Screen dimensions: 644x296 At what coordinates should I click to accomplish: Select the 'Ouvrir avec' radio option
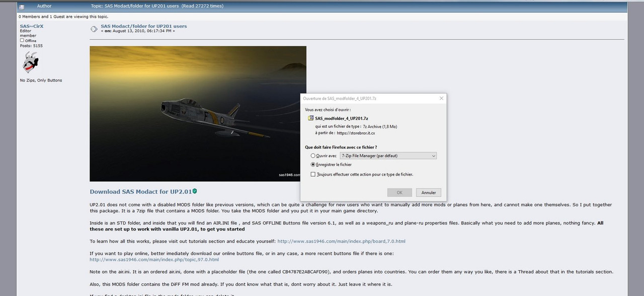tap(313, 156)
